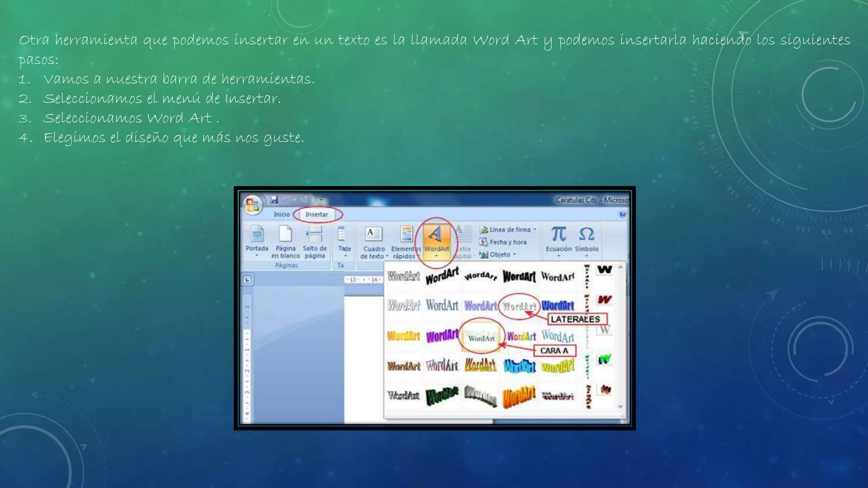Choose the cyan-blue 3D WordArt style
Image resolution: width=868 pixels, height=488 pixels.
point(519,366)
